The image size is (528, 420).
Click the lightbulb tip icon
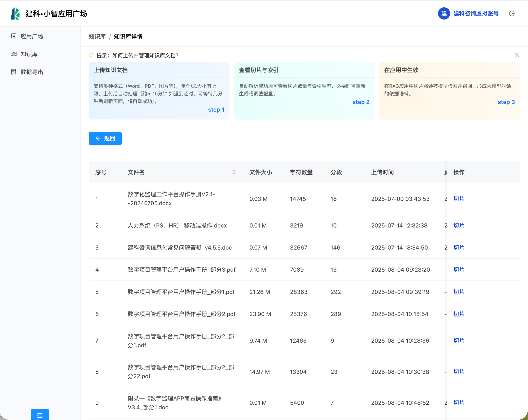click(x=91, y=55)
